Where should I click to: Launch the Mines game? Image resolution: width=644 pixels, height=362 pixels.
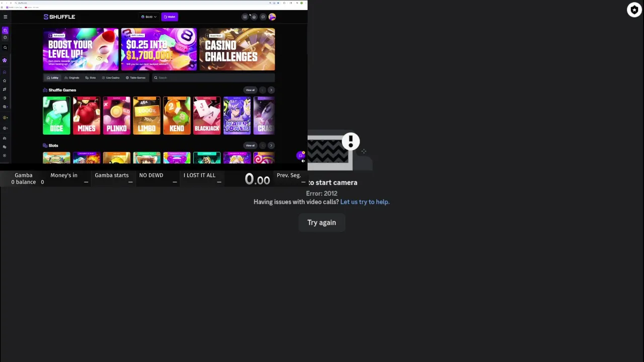(x=87, y=116)
